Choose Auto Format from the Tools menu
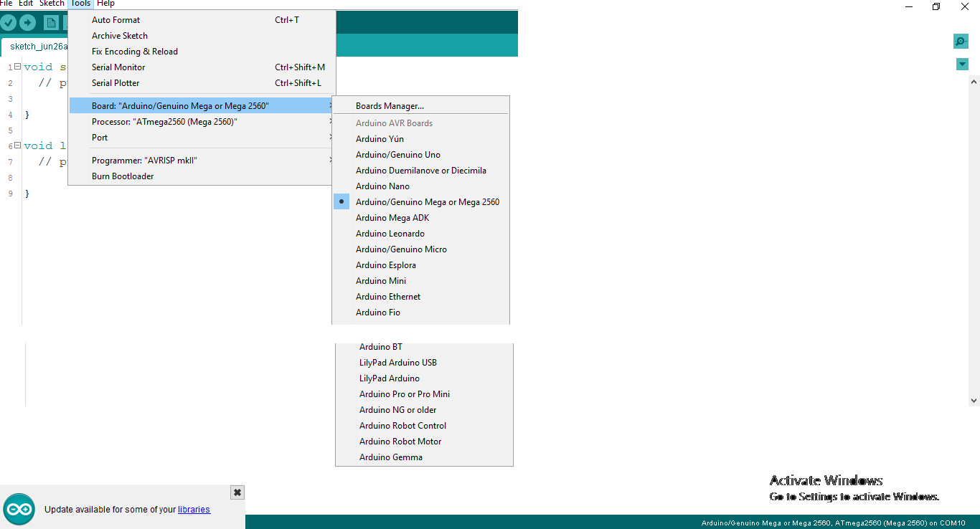This screenshot has height=529, width=980. click(202, 20)
